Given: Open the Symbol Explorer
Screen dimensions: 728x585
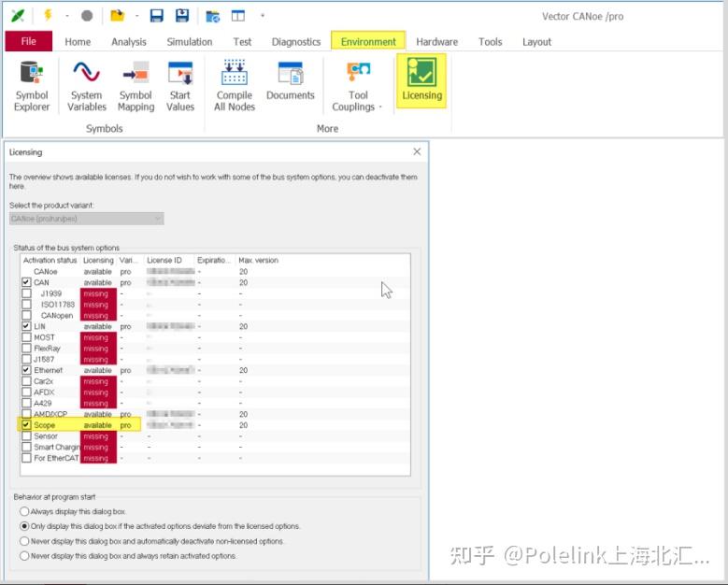Looking at the screenshot, I should coord(32,86).
